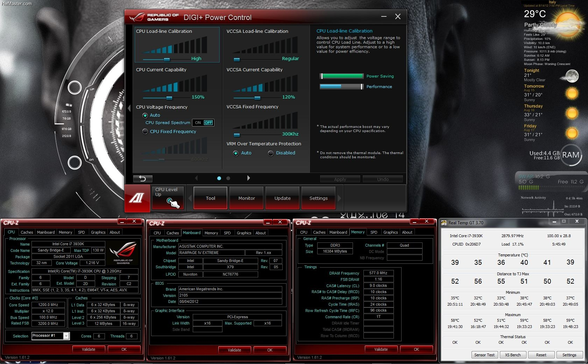Viewport: 588px width, 364px height.
Task: Adjust CPU Current Capability slider
Action: (169, 98)
